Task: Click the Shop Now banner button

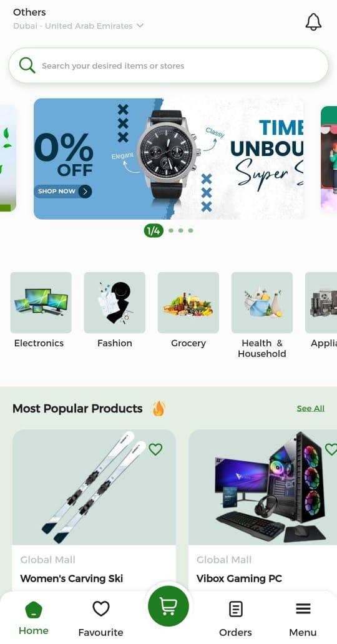Action: (63, 192)
